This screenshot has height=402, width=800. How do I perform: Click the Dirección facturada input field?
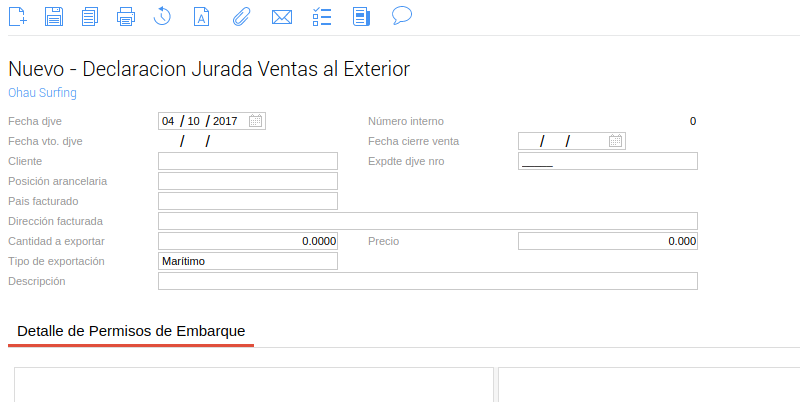point(428,221)
